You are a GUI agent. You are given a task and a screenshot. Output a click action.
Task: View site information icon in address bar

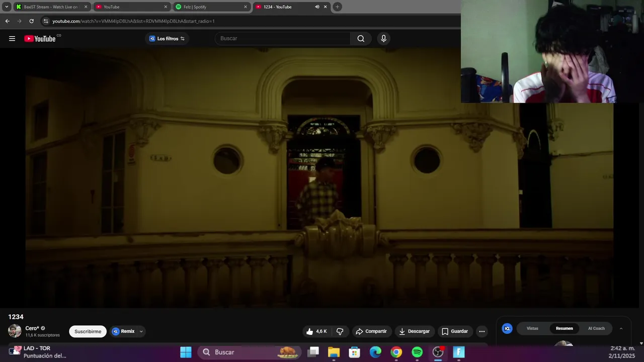coord(46,21)
